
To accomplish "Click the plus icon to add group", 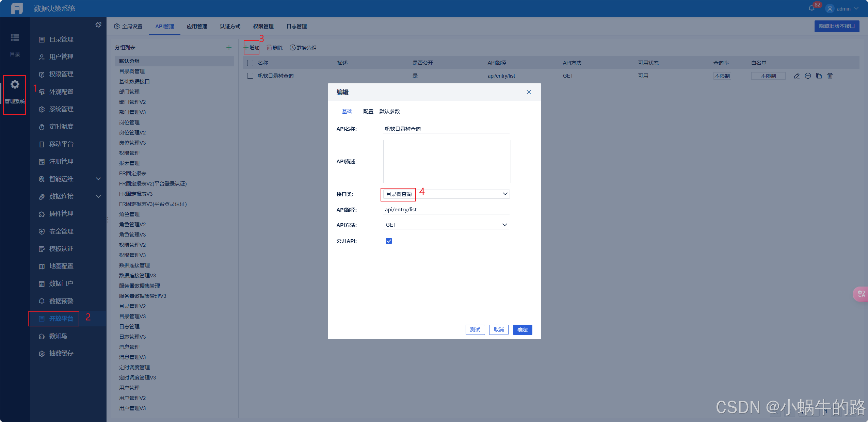I will (x=229, y=48).
